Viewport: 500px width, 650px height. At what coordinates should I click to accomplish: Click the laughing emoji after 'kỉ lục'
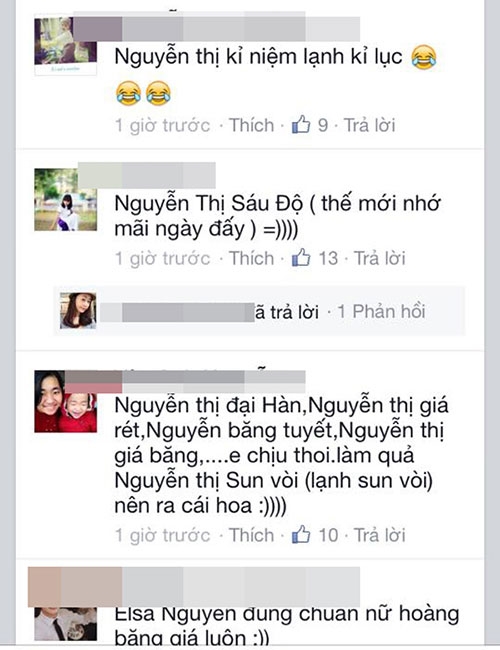(x=424, y=57)
